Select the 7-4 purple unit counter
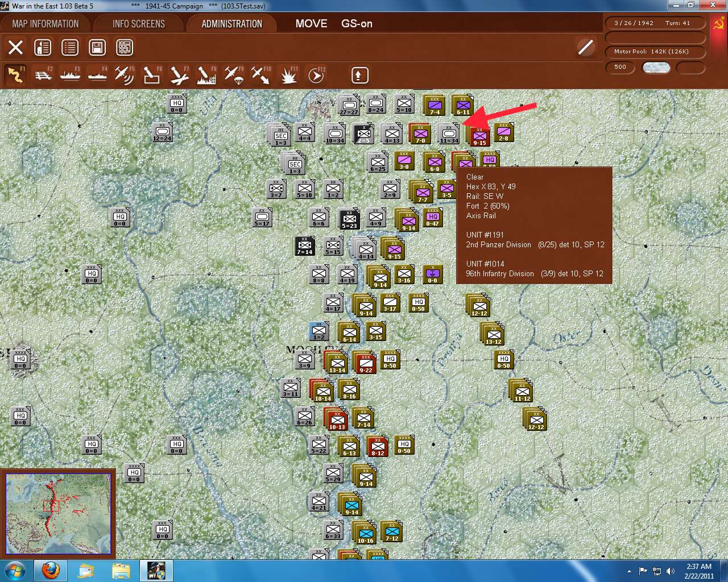This screenshot has height=582, width=728. click(435, 106)
